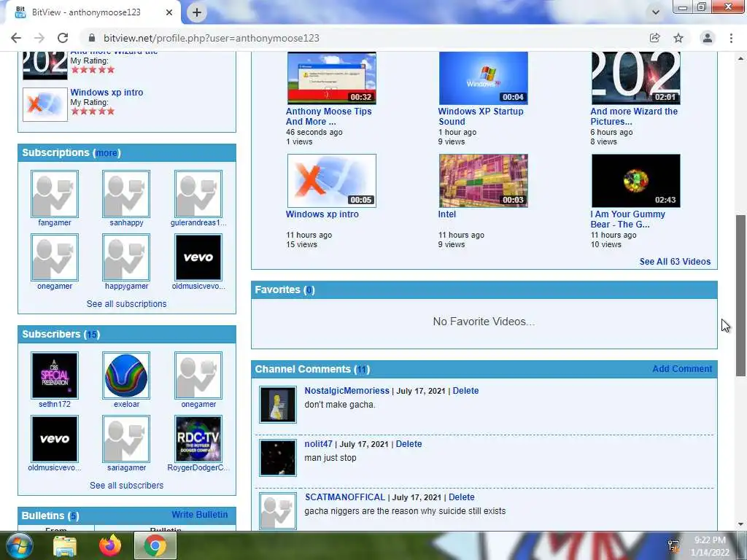This screenshot has width=747, height=560.
Task: Open sanhappy subscription avatar
Action: click(126, 194)
